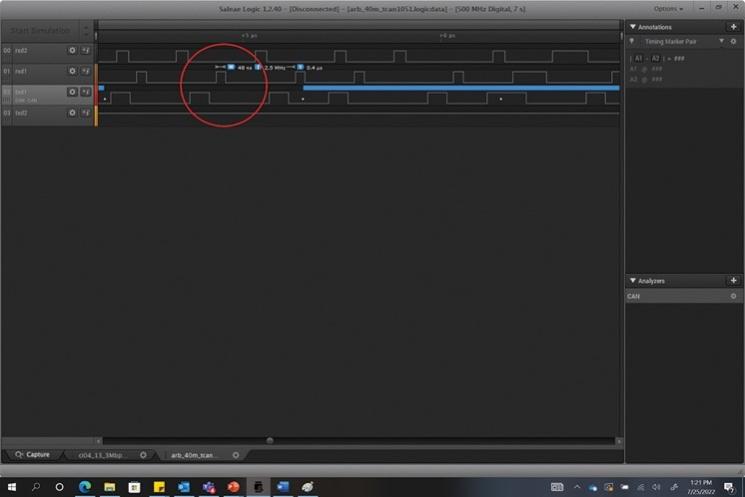Open channel 00 rxd2 settings gear

[x=72, y=50]
